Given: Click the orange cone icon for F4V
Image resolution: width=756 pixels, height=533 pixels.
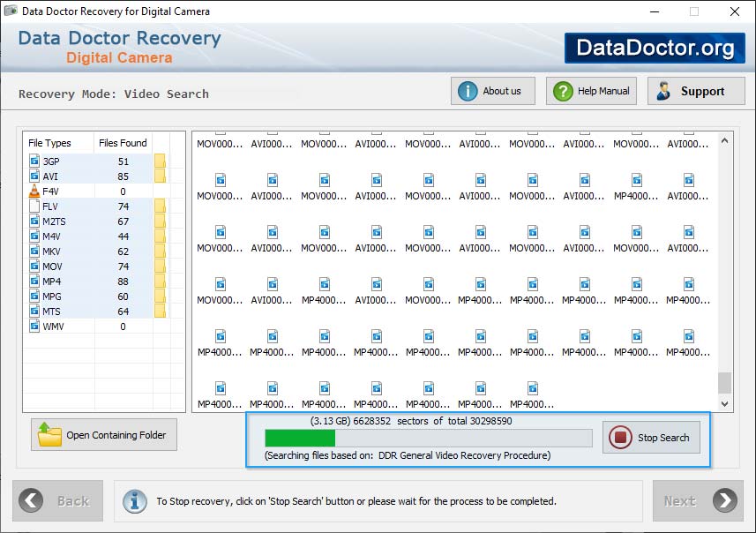Looking at the screenshot, I should 34,191.
